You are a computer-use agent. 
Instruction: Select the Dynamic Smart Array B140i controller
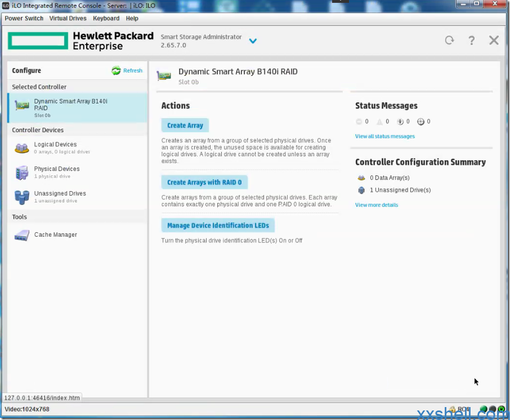70,108
